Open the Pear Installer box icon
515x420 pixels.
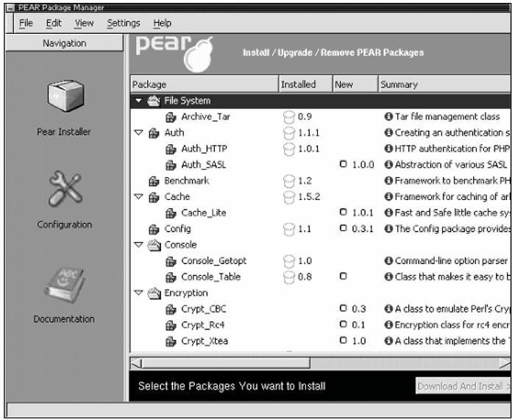point(65,96)
